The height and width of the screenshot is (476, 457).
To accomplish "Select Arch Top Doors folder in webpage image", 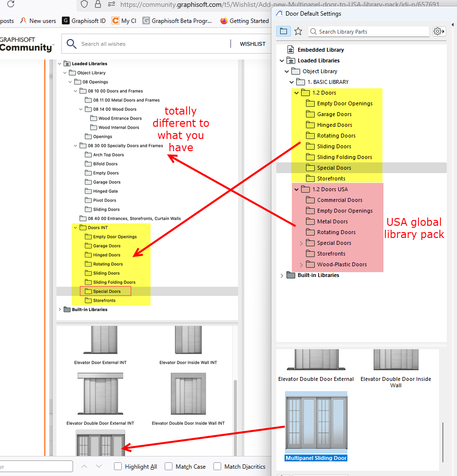I will coord(104,155).
